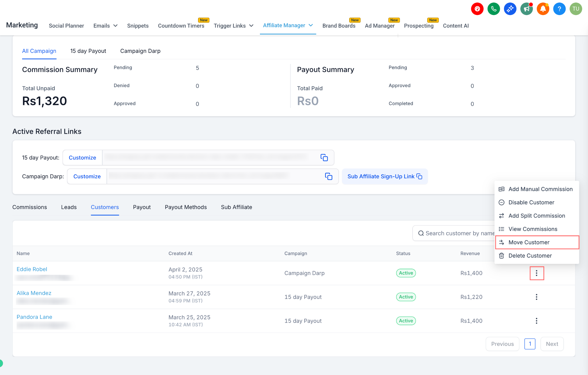The image size is (588, 375).
Task: Expand the Affiliate Manager dropdown
Action: [x=288, y=25]
